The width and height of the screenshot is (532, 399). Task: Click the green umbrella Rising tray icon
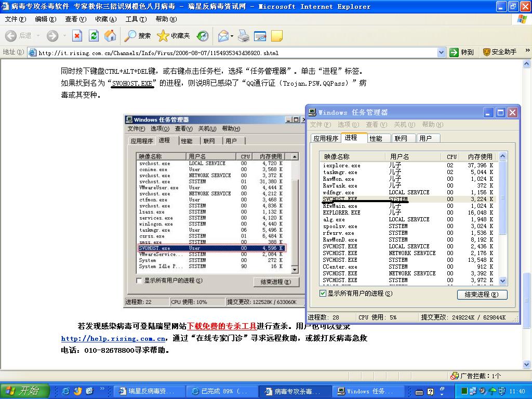pos(493,391)
